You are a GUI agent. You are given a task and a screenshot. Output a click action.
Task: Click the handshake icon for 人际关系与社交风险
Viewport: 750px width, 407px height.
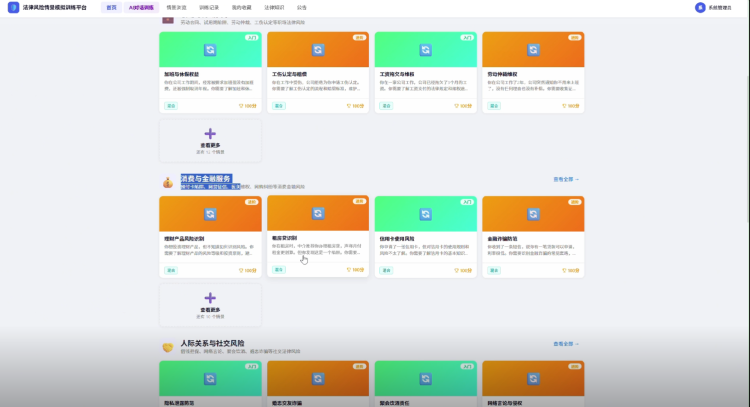pyautogui.click(x=167, y=347)
